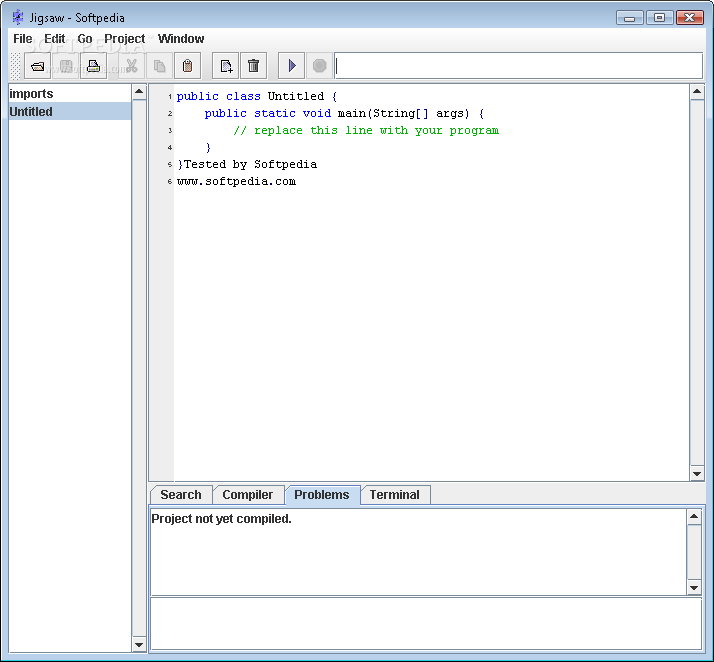
Task: Click the Copy icon in toolbar
Action: pyautogui.click(x=159, y=66)
